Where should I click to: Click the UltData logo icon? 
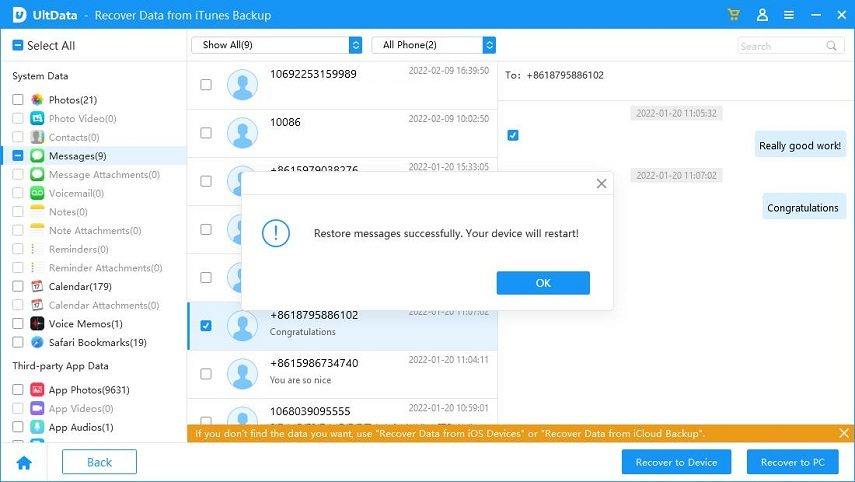coord(19,15)
